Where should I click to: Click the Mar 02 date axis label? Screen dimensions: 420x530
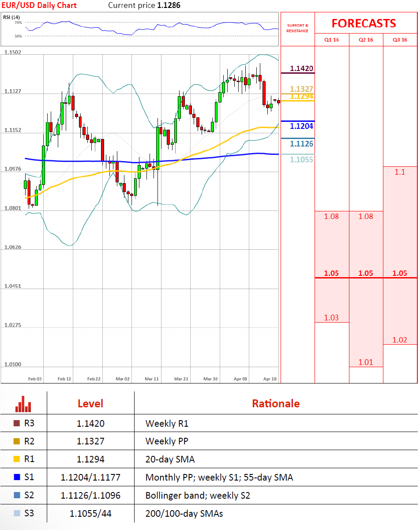(123, 379)
